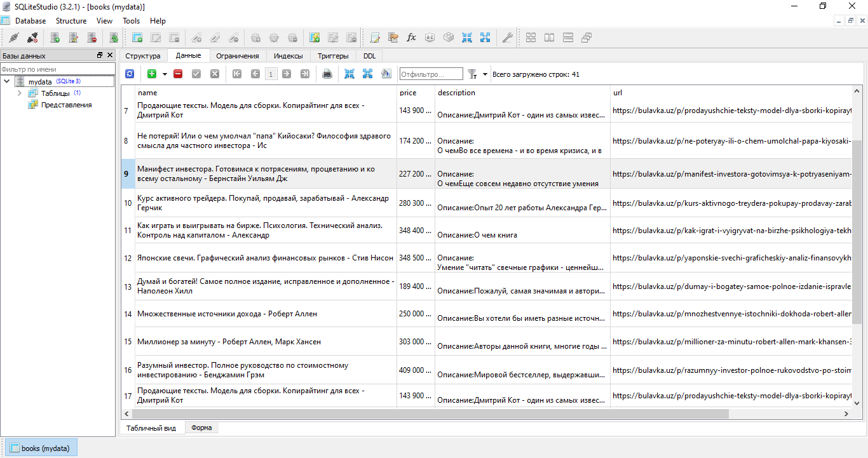Open the SQL editor icon
868x458 pixels.
click(x=375, y=37)
